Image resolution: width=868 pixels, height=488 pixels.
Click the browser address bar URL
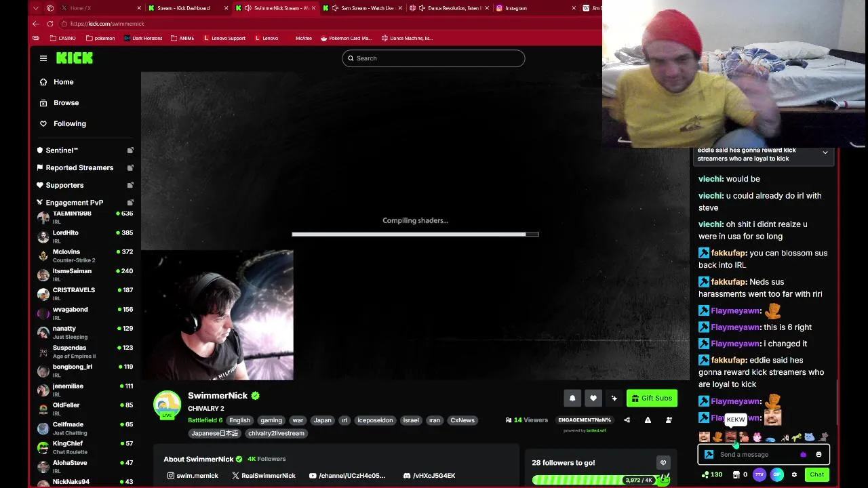[x=106, y=24]
